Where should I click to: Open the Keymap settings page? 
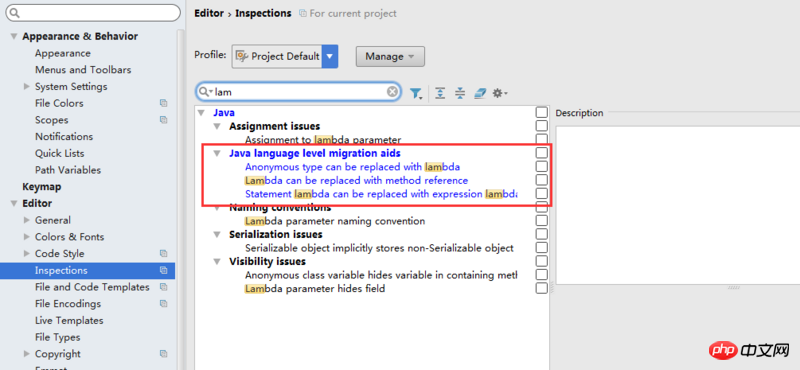(x=42, y=187)
